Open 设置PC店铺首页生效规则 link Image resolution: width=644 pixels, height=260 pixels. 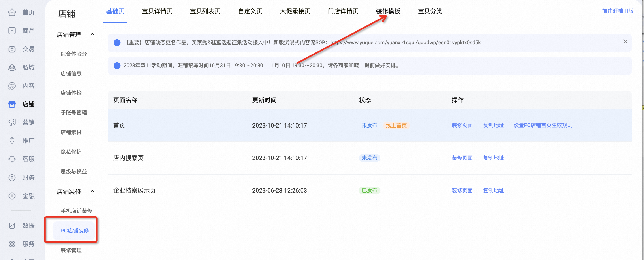543,125
